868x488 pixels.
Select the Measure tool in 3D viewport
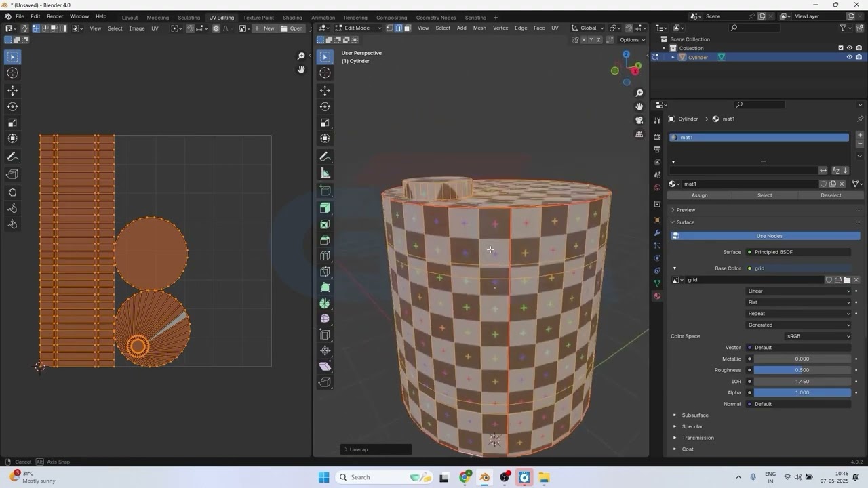[325, 173]
